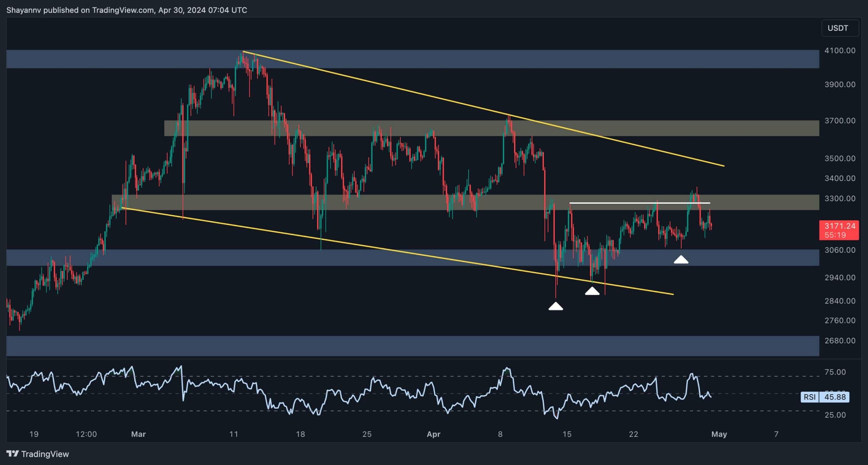Click the 4100.00 price axis label
The image size is (868, 465).
pos(840,50)
